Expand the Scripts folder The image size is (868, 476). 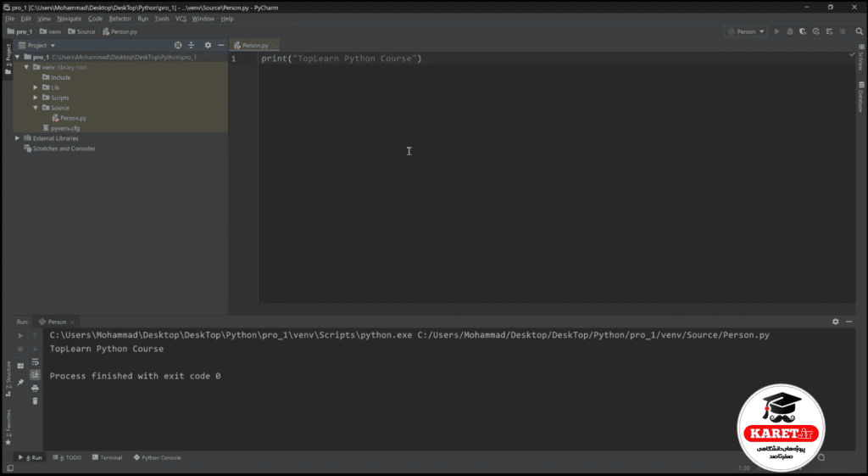[36, 98]
